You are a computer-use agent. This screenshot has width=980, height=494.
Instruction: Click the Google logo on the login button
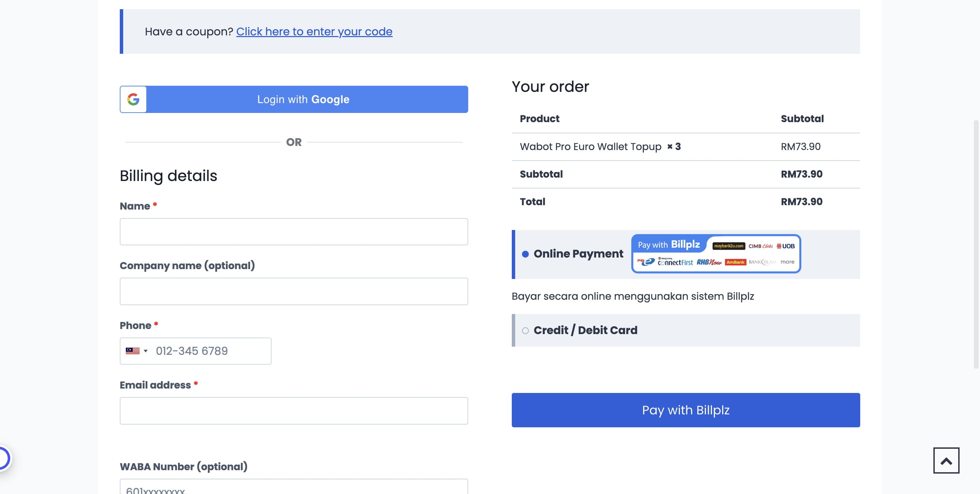[133, 99]
